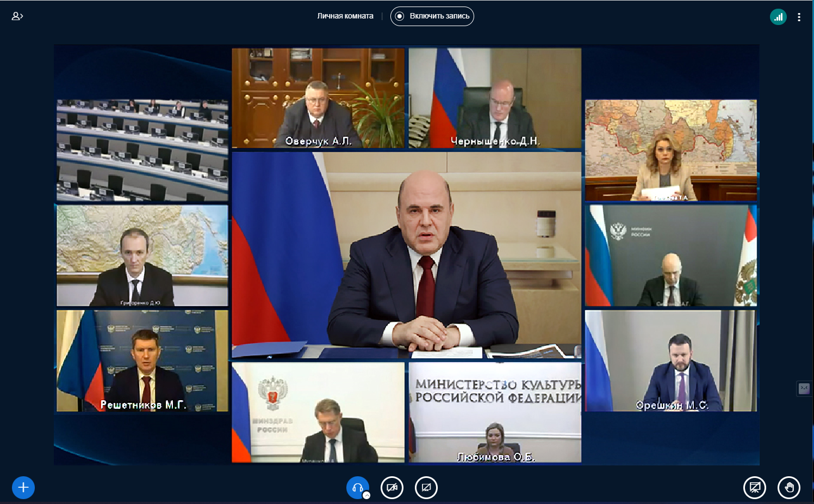Open the whiteboard tool
Image resolution: width=814 pixels, height=504 pixels.
pos(755,487)
